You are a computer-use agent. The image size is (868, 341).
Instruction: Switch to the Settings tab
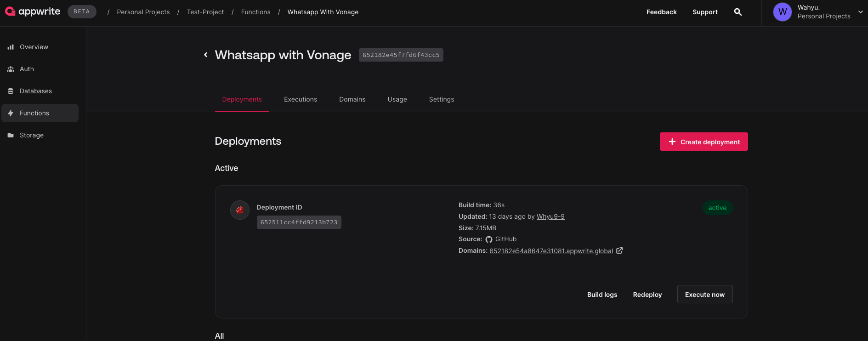click(442, 99)
